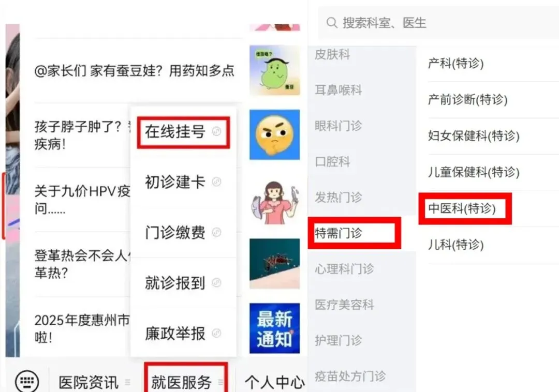Open the 最新通知 article thumbnail
Image resolution: width=559 pixels, height=392 pixels.
click(x=274, y=328)
